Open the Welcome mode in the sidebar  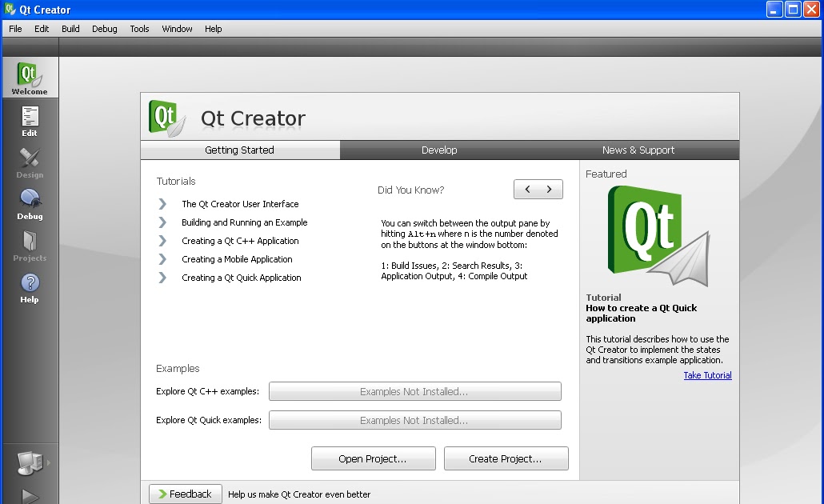click(x=30, y=78)
